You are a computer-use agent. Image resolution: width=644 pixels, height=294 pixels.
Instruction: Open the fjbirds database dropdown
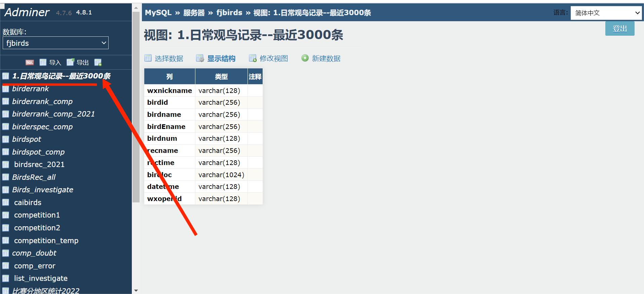tap(55, 43)
